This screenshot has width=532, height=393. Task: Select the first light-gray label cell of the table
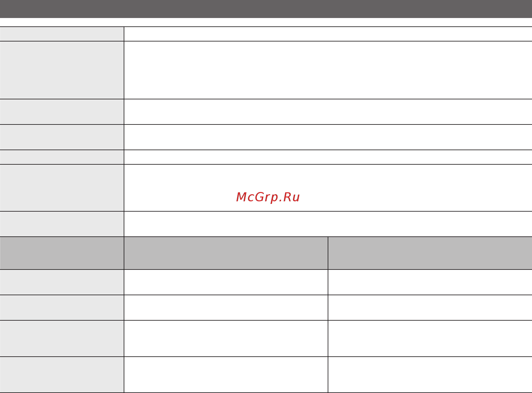(62, 34)
